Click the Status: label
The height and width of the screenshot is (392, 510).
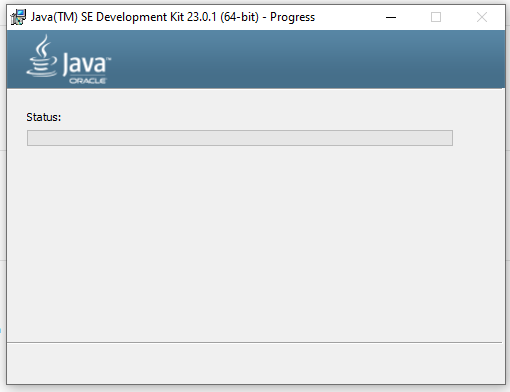tap(44, 117)
